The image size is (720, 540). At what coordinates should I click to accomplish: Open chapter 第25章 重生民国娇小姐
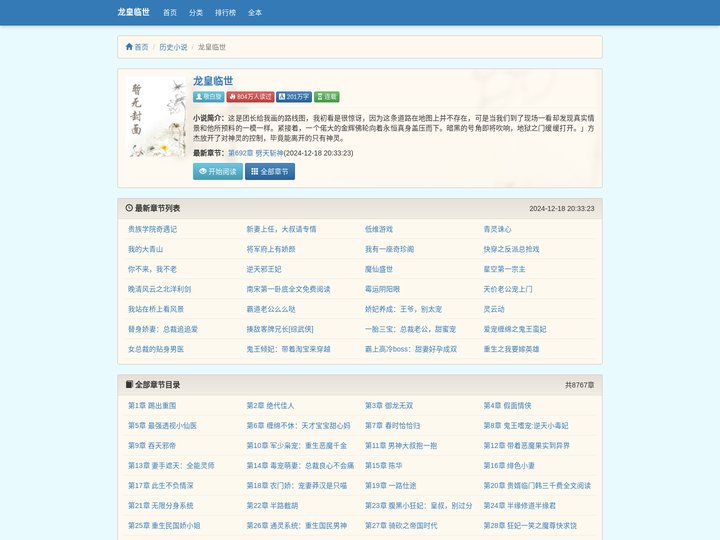[x=164, y=525]
